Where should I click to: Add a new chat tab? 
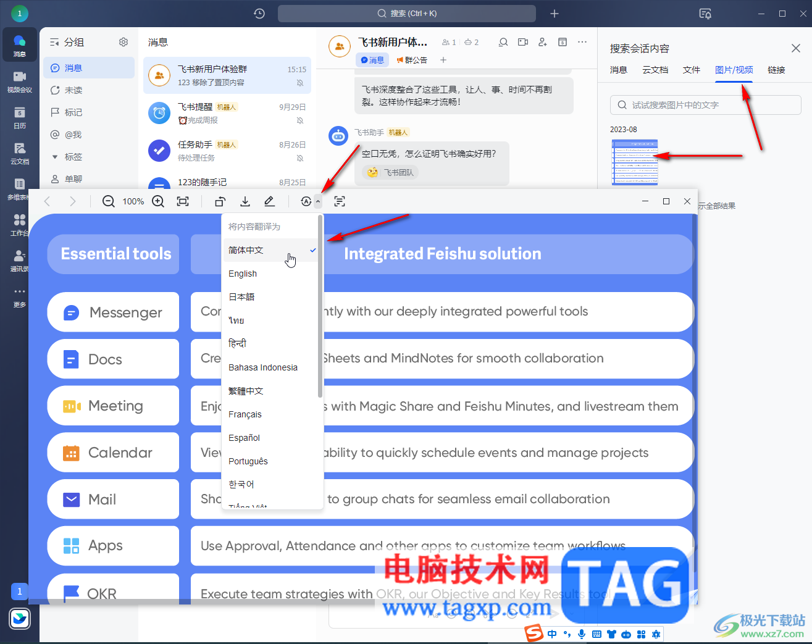pos(443,60)
